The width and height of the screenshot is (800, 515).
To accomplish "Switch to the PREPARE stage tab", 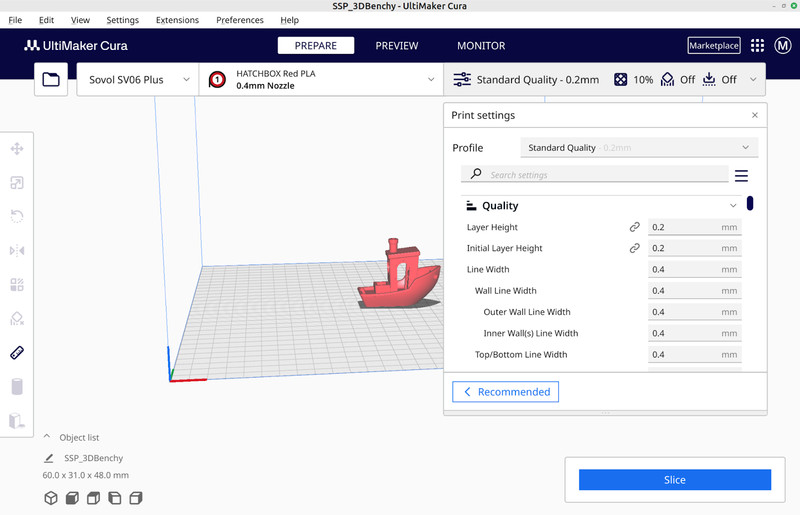I will tap(316, 45).
